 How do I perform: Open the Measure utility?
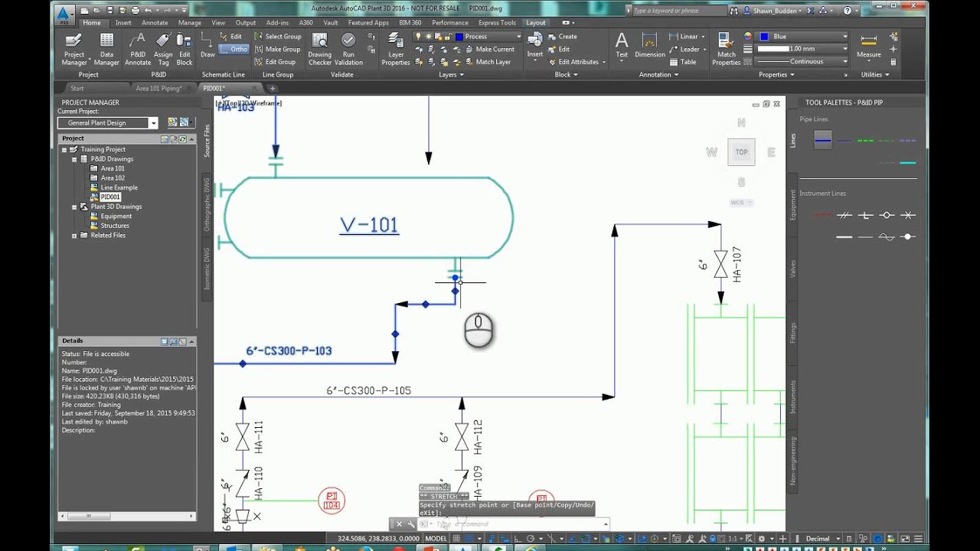click(x=868, y=45)
